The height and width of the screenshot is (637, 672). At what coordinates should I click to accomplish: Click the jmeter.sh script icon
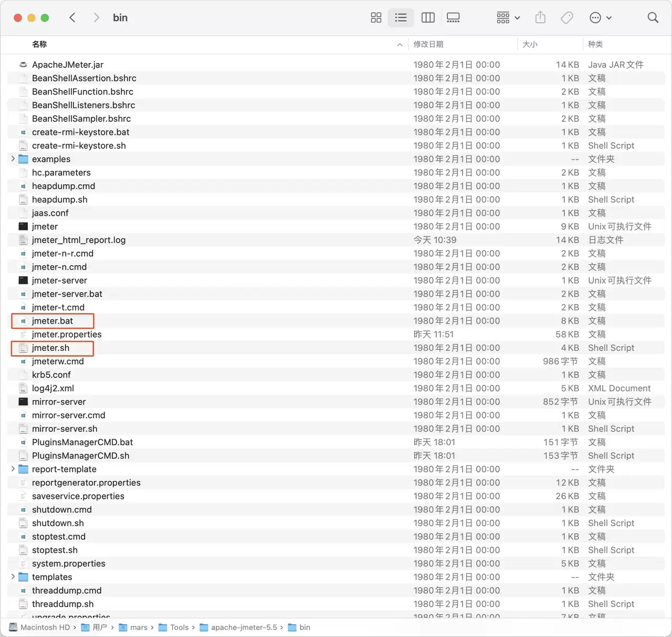click(x=23, y=348)
